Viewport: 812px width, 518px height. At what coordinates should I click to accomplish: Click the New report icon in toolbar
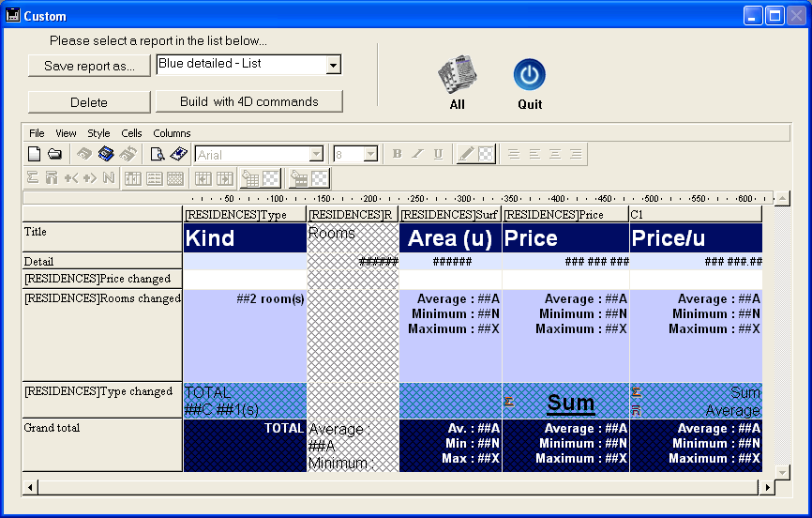(x=34, y=154)
